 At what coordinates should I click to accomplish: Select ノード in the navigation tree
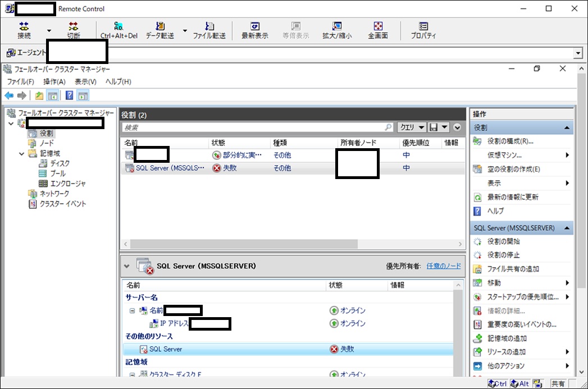click(x=47, y=144)
